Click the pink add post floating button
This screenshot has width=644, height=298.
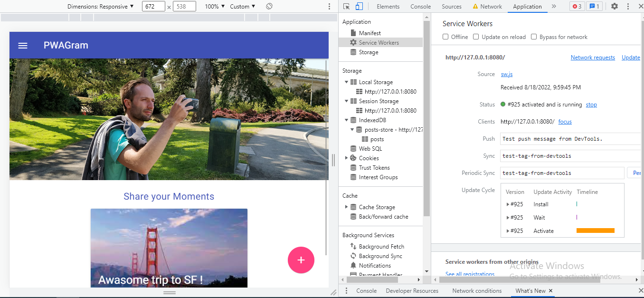[301, 260]
